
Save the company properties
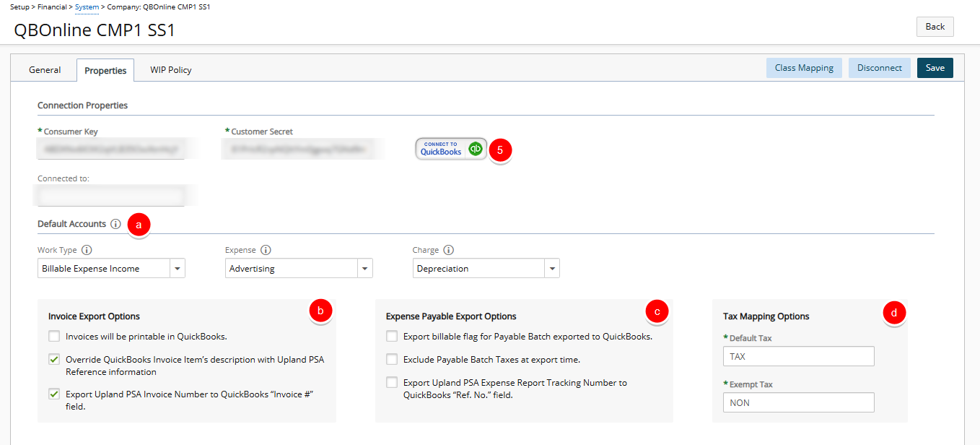(935, 68)
